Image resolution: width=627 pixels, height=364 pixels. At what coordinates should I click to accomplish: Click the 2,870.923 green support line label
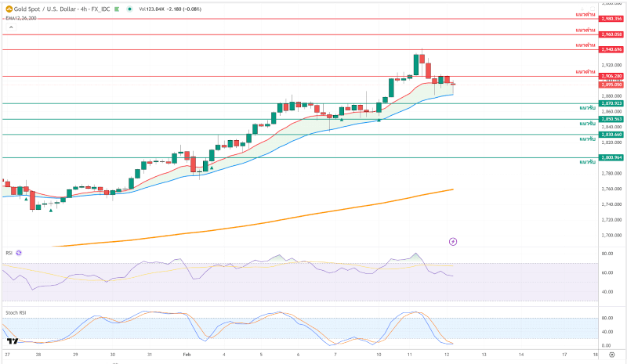point(611,103)
